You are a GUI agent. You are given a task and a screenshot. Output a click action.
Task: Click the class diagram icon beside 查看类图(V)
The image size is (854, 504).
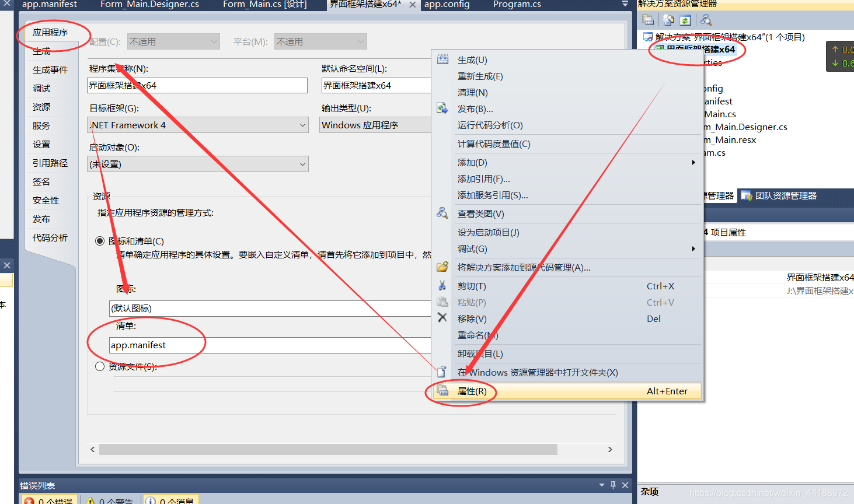tap(442, 213)
